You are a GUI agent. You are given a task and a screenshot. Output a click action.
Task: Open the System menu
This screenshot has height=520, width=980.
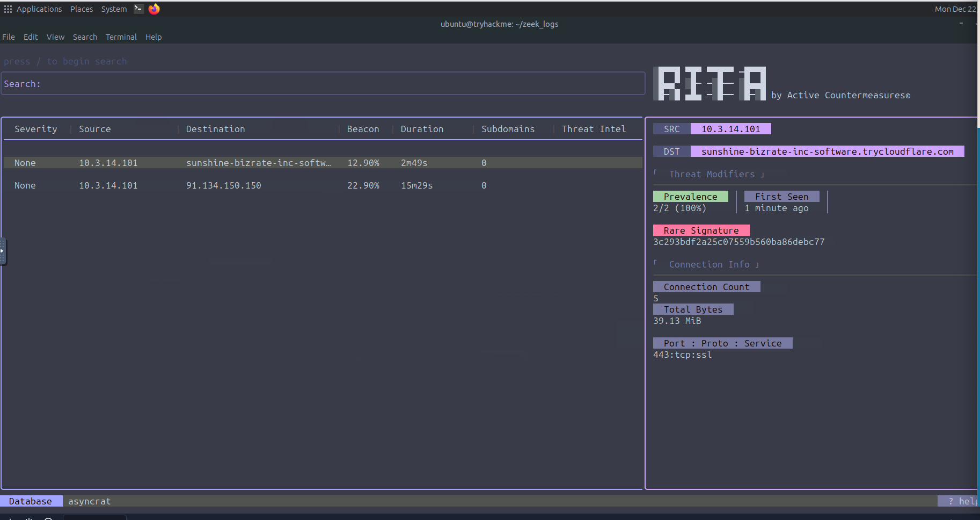click(x=114, y=9)
